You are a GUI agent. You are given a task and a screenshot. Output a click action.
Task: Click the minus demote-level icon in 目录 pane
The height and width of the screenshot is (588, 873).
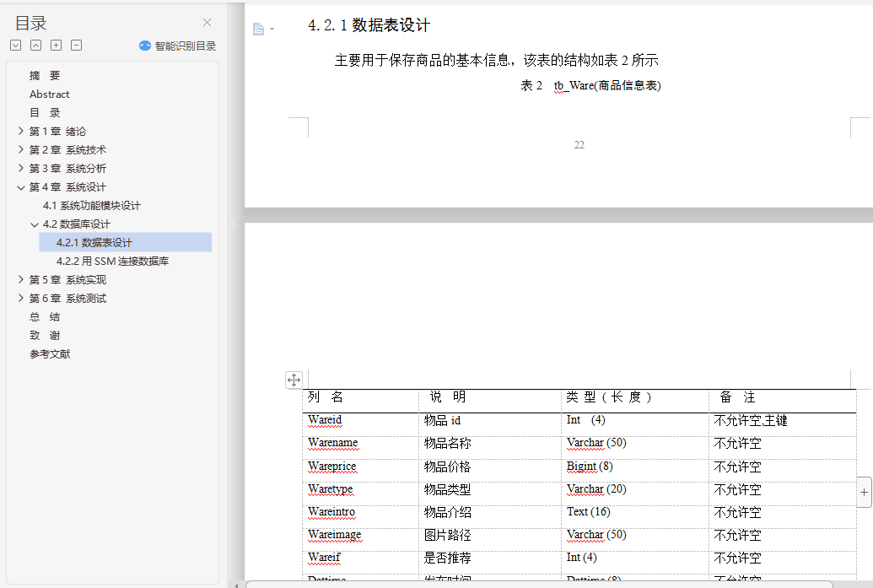tap(76, 45)
